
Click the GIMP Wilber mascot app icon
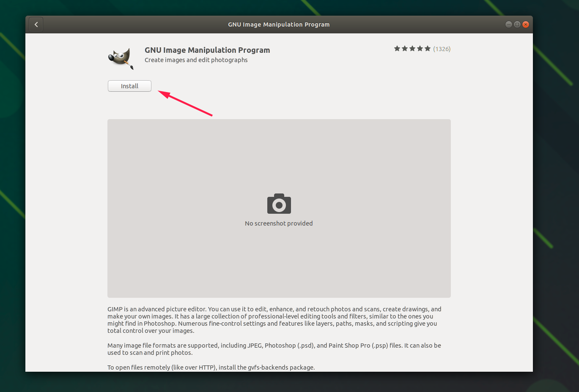121,58
